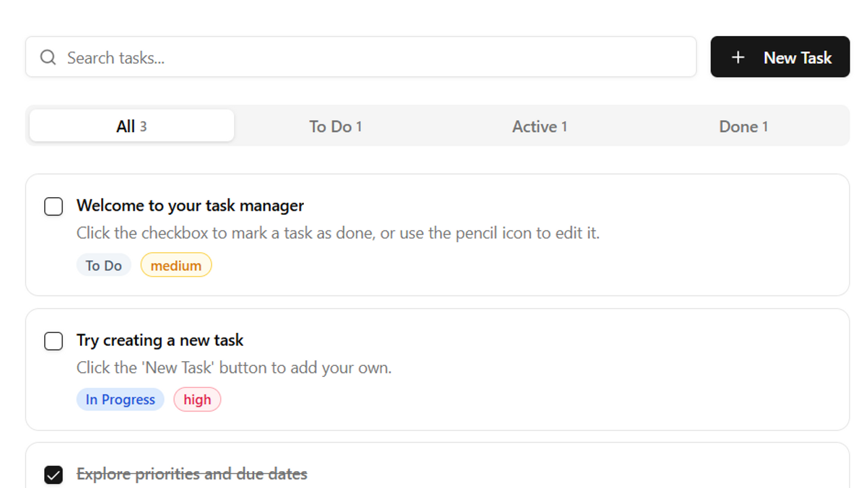
Task: Tick 'Try creating a new task' checkbox
Action: click(x=54, y=341)
